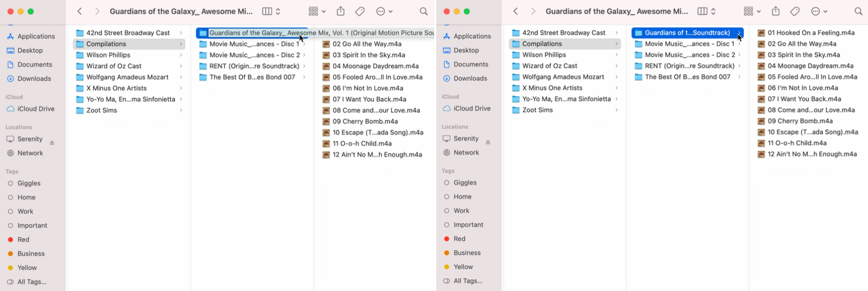The image size is (868, 291).
Task: Select Guardians of t...Soundtrack) folder, right window
Action: [x=688, y=33]
